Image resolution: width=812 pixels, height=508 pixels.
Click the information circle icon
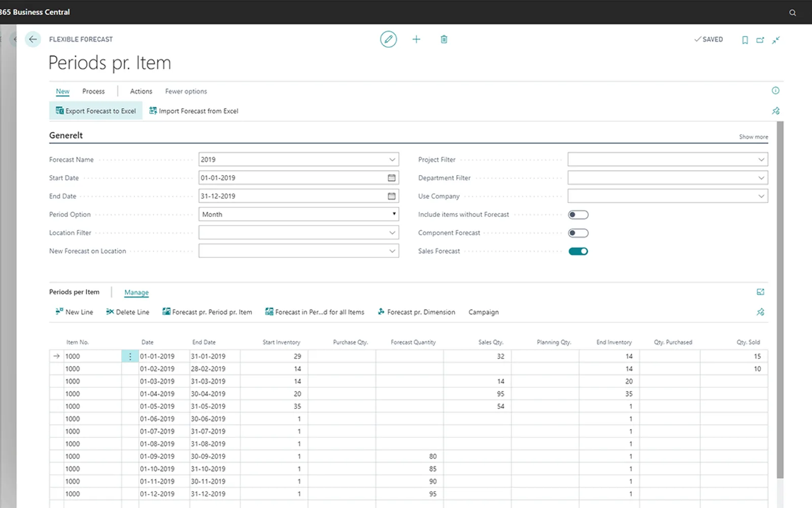point(775,90)
